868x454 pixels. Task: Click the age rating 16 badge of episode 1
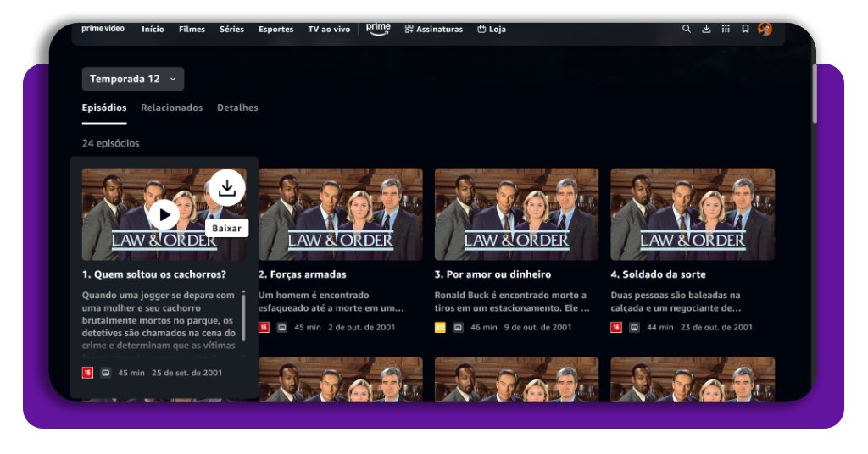pos(87,373)
